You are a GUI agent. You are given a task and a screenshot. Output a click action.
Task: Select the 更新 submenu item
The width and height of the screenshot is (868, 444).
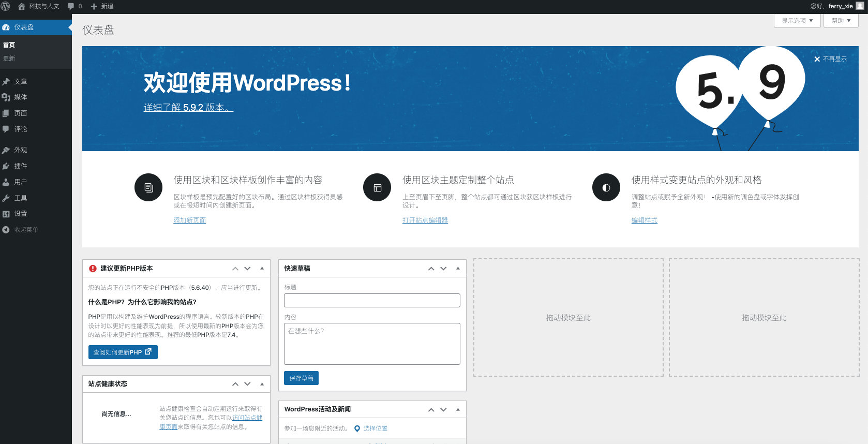coord(9,59)
